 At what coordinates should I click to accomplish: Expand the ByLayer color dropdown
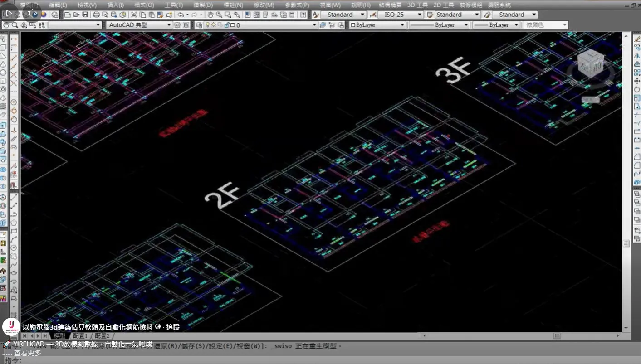tap(402, 25)
